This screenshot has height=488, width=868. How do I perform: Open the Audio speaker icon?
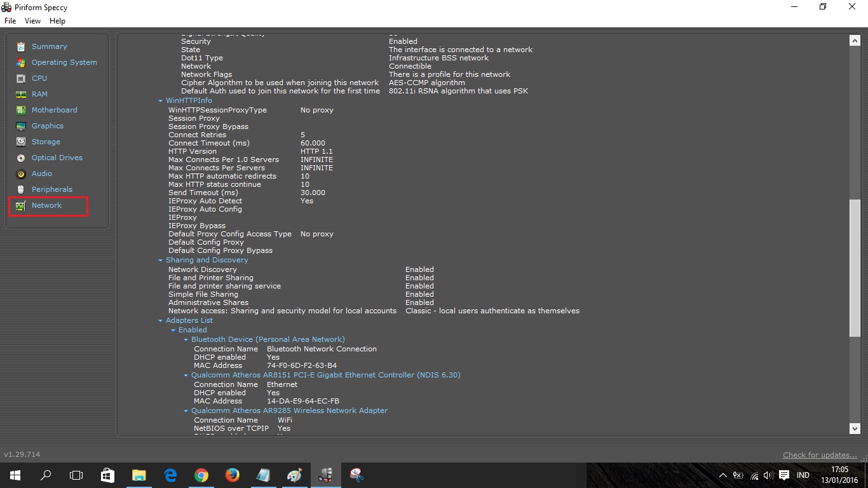(x=21, y=173)
